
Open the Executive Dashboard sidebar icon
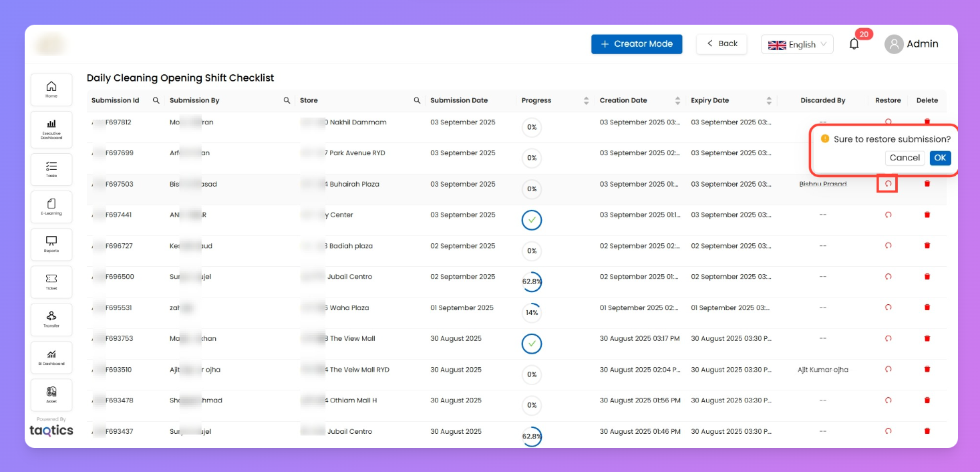[51, 128]
